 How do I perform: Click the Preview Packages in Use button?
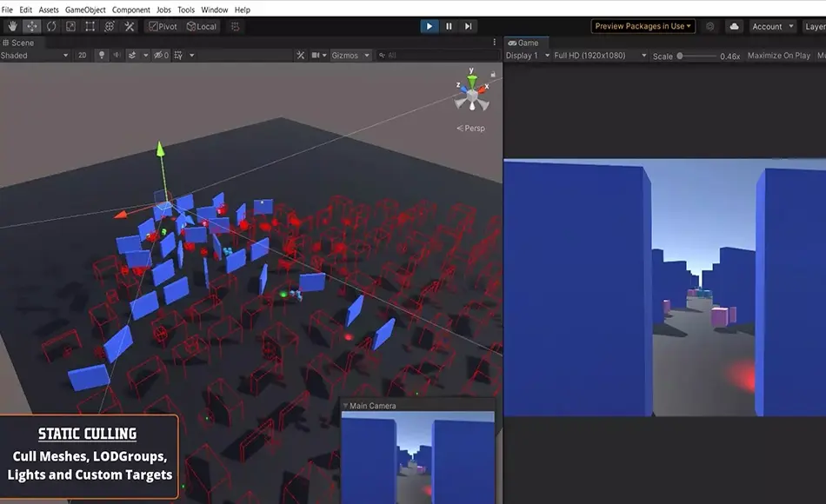pyautogui.click(x=642, y=25)
